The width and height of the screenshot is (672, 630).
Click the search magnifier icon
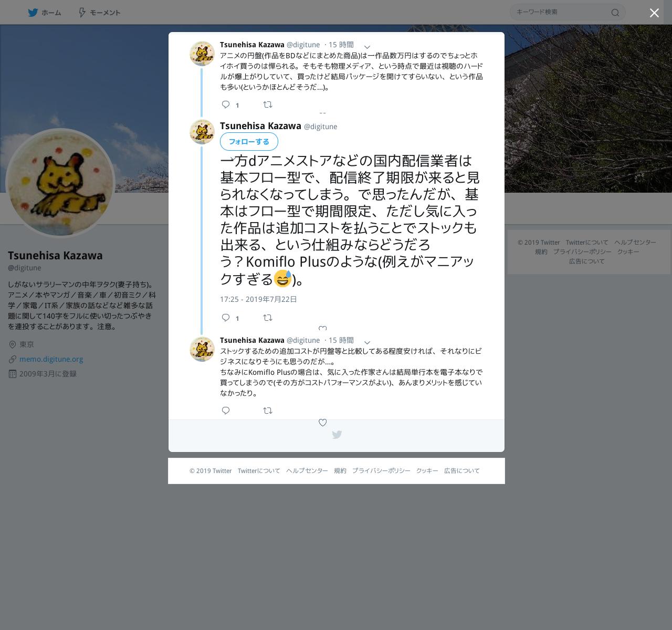(x=615, y=13)
